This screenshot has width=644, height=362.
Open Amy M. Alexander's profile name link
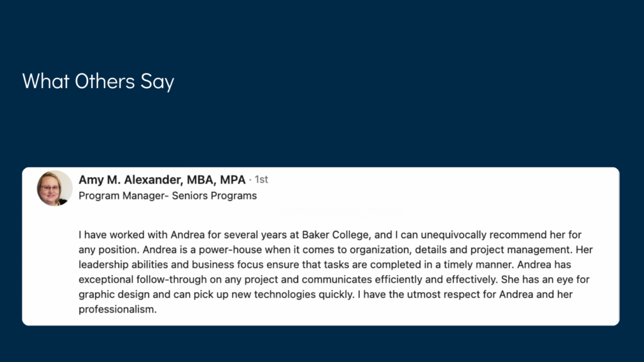click(x=162, y=180)
